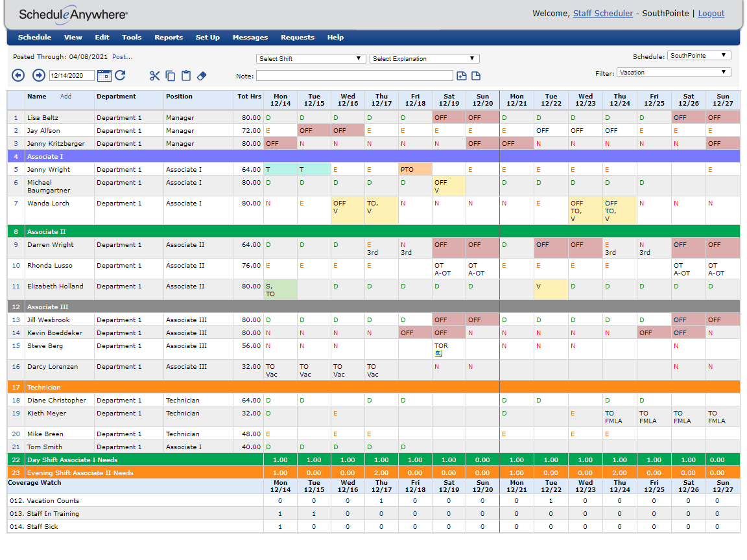Click the previous period arrow icon
The width and height of the screenshot is (747, 560).
(x=18, y=75)
